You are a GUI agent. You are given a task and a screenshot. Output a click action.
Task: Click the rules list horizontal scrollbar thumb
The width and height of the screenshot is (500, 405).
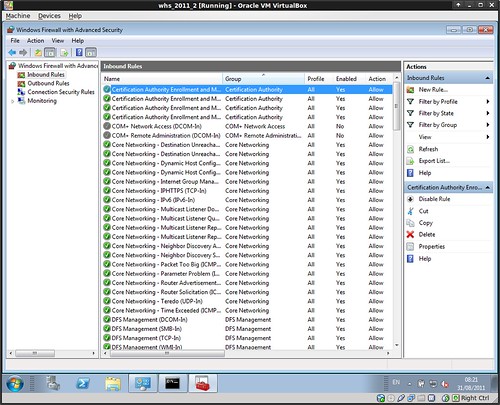[167, 353]
